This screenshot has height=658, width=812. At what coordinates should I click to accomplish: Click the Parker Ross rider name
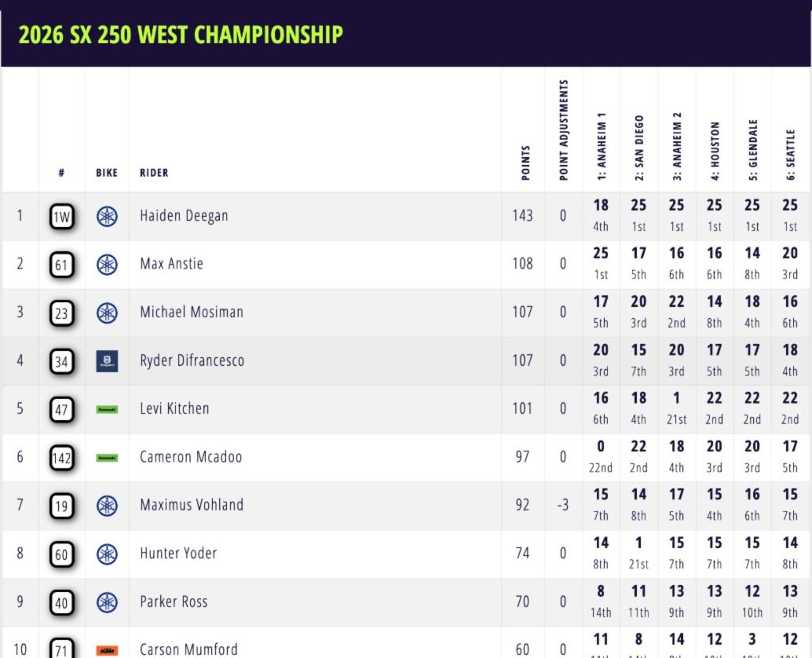click(x=175, y=601)
